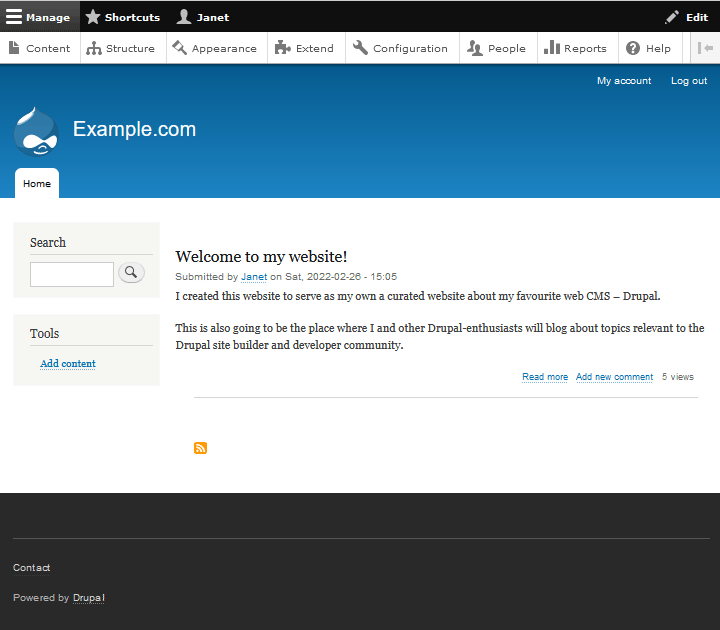Expand the Appearance admin menu
Viewport: 720px width, 630px height.
click(x=214, y=48)
